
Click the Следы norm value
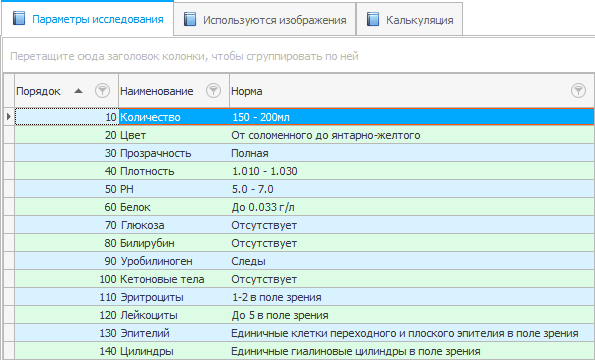(x=248, y=261)
